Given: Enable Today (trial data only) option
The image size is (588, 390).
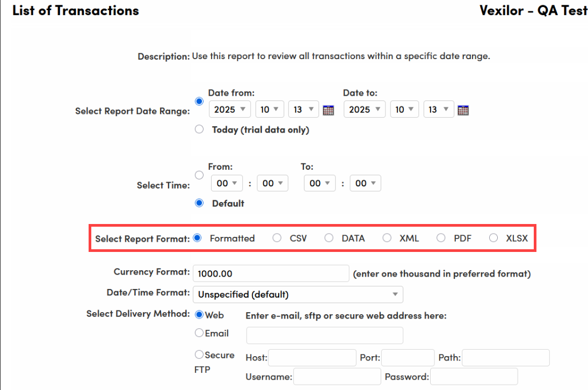Looking at the screenshot, I should click(x=199, y=129).
